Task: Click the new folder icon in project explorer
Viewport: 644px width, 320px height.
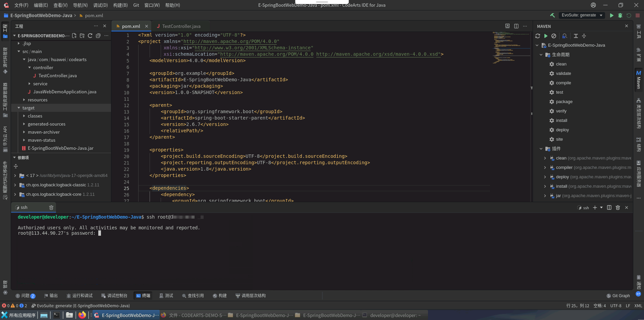Action: [x=82, y=36]
